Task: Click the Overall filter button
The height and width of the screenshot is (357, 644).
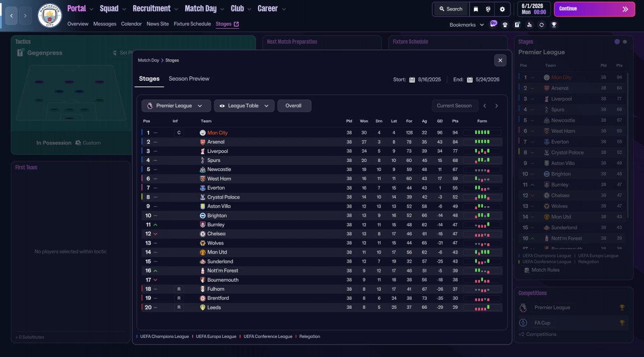Action: coord(294,106)
